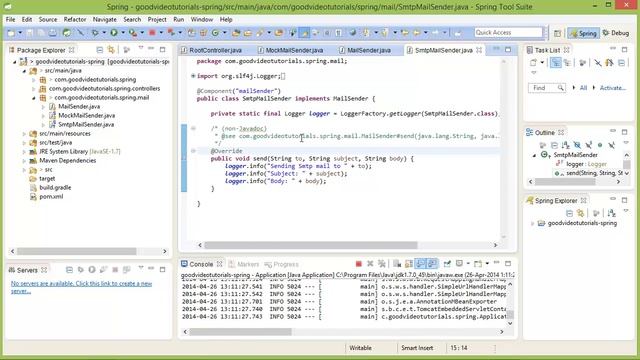The image size is (640, 360).
Task: Toggle Categorized view in Task List
Action: 556,63
